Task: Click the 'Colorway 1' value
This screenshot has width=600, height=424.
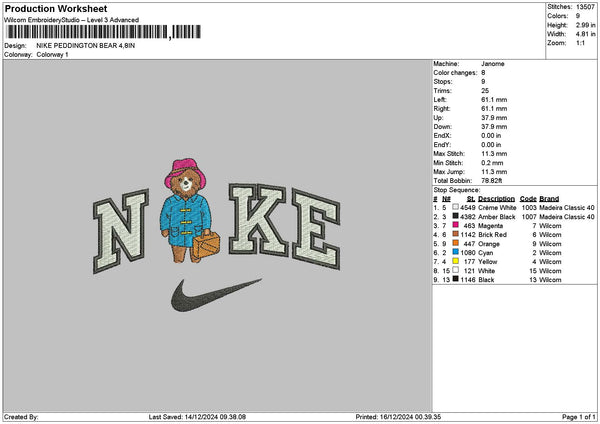Action: pyautogui.click(x=52, y=55)
